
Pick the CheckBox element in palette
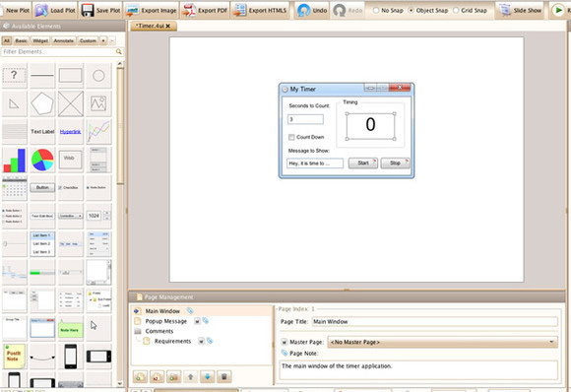pyautogui.click(x=70, y=187)
